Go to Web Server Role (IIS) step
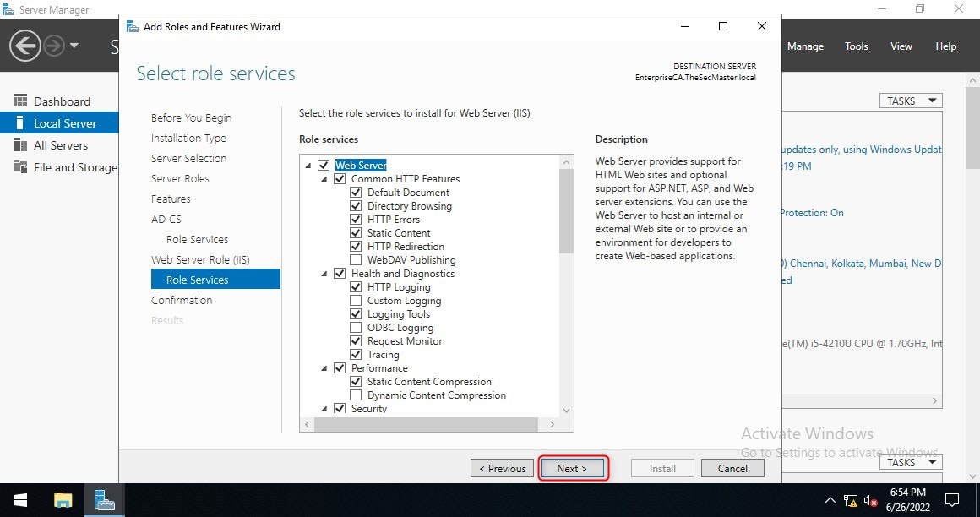This screenshot has height=517, width=980. [x=200, y=259]
